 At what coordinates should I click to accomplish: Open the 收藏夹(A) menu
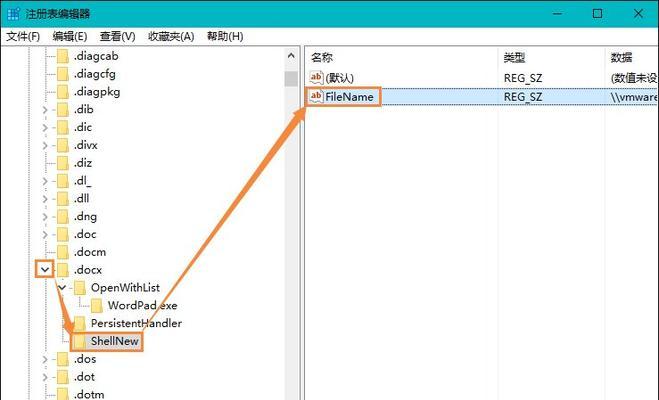pos(171,37)
